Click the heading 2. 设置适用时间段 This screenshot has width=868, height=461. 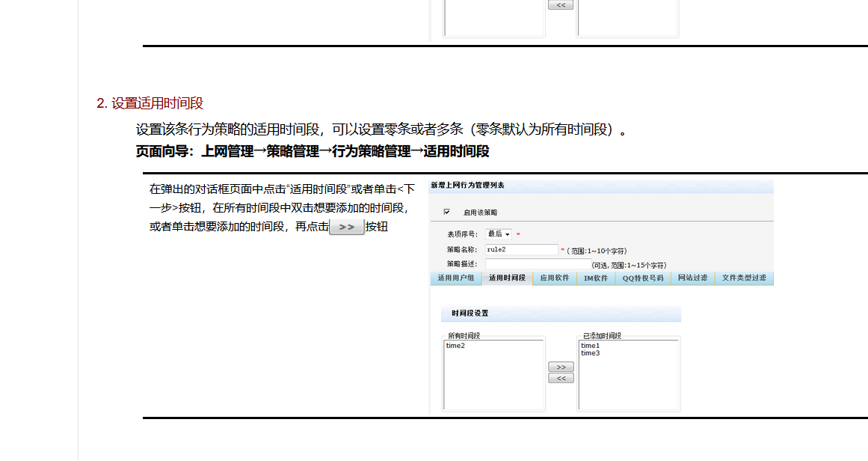[150, 103]
